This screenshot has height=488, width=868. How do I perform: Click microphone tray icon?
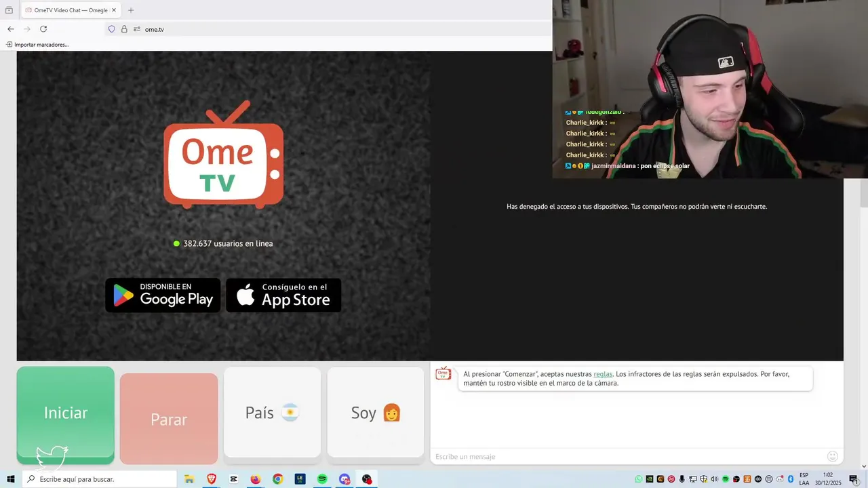[682, 479]
